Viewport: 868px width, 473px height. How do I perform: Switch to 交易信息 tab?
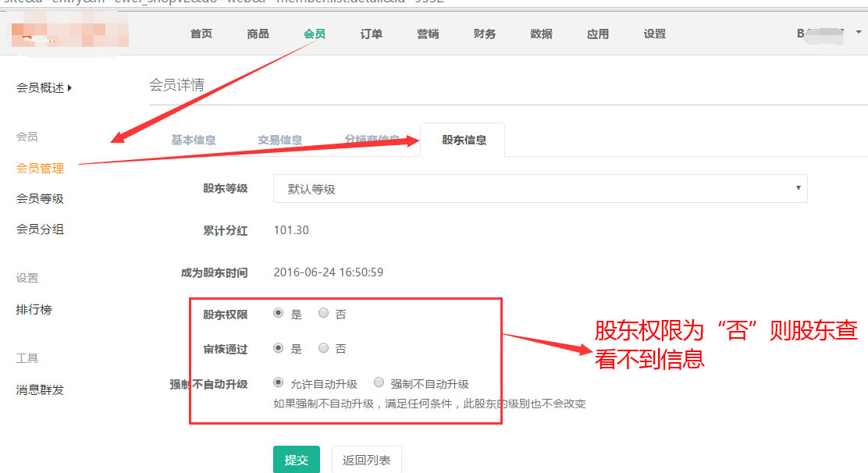pyautogui.click(x=279, y=140)
